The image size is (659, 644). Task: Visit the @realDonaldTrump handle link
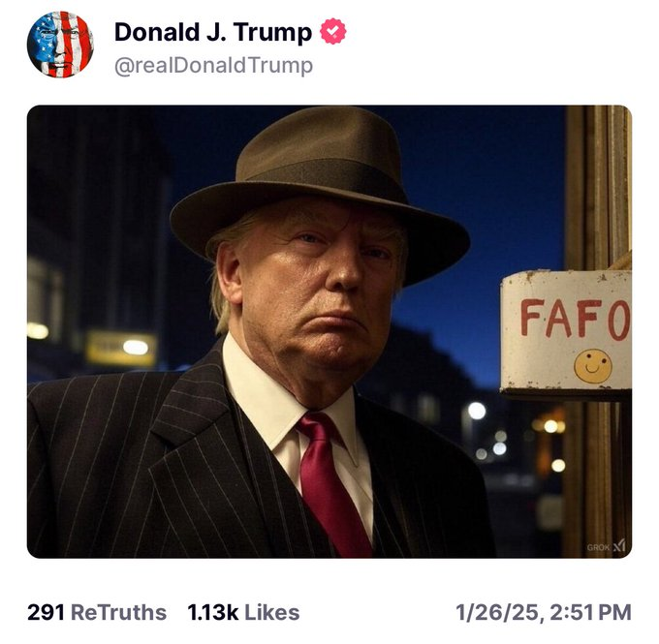coord(213,66)
